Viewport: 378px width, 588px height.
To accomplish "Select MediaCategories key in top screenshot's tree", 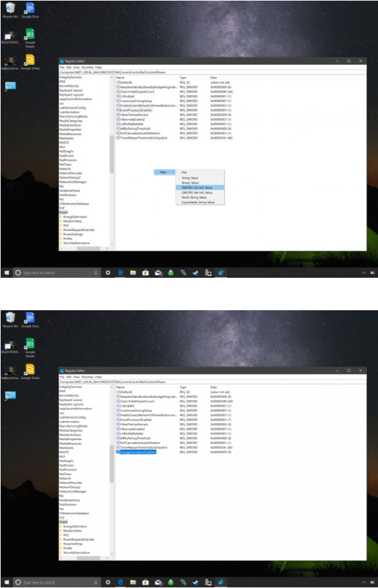I will 71,121.
